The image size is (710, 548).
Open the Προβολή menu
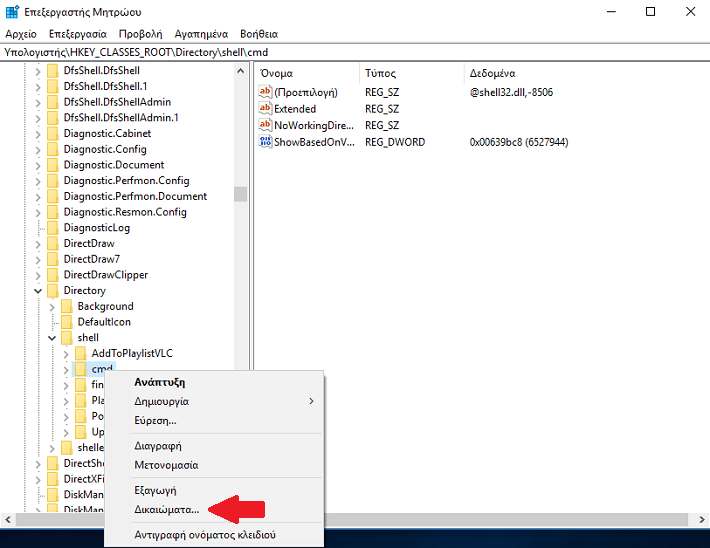140,34
